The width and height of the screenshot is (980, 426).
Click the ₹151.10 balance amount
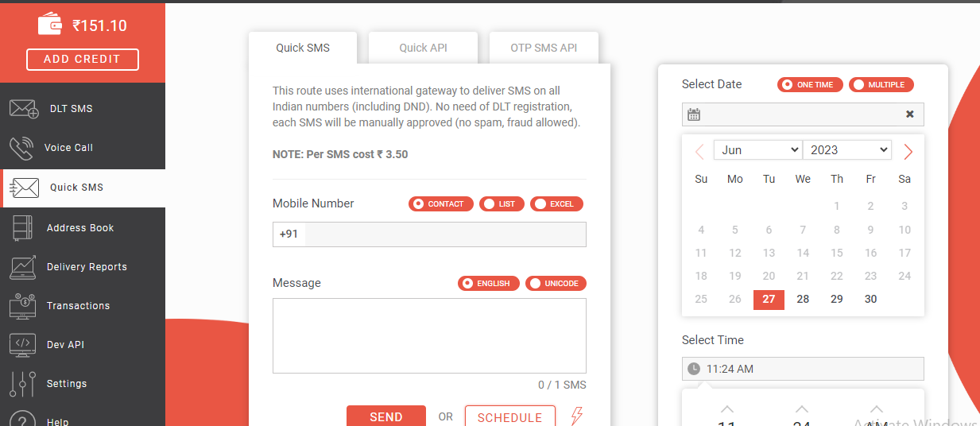(99, 25)
